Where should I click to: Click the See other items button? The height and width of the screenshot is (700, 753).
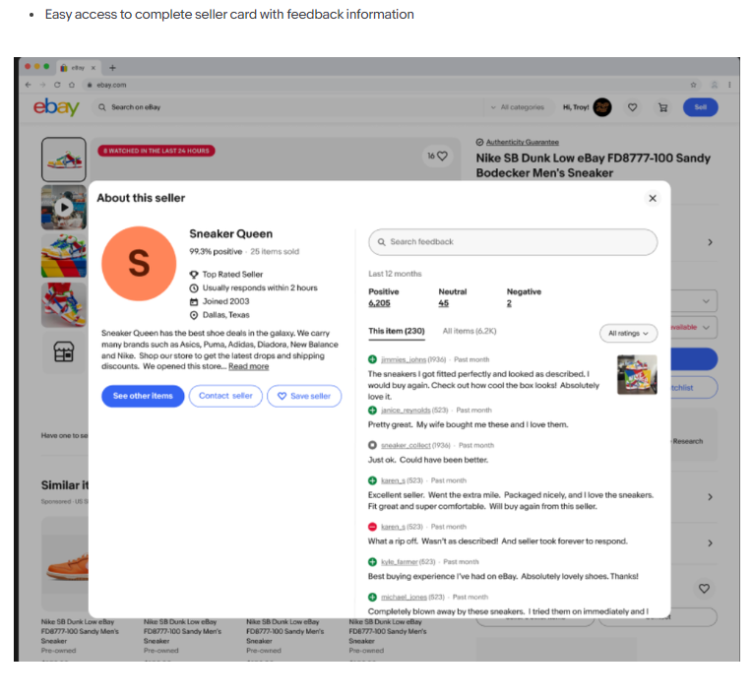143,396
